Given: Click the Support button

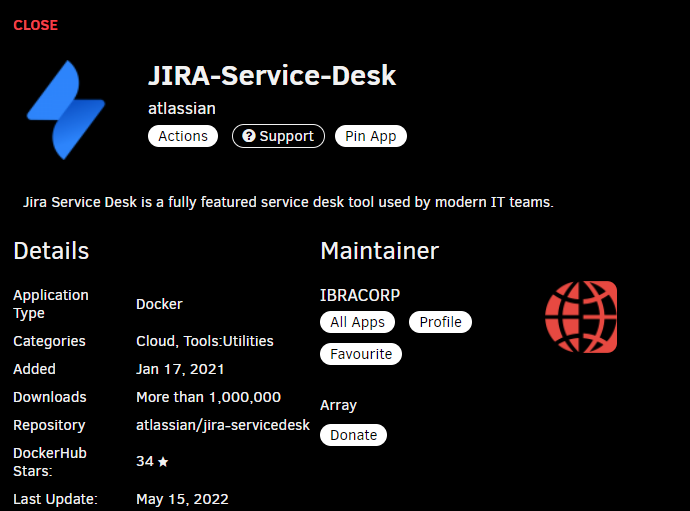Looking at the screenshot, I should coord(279,136).
